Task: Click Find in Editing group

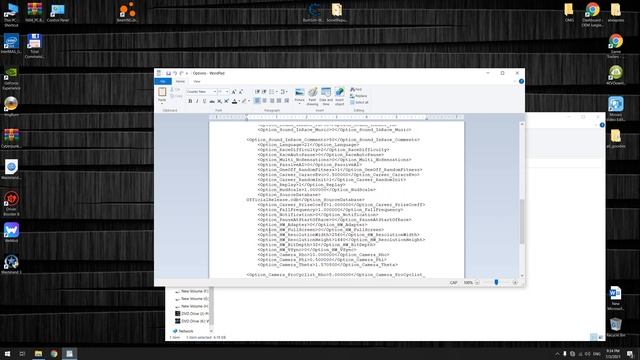Action: pos(356,89)
